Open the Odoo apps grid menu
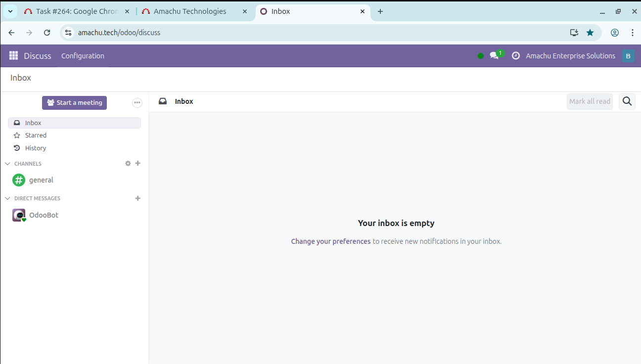The height and width of the screenshot is (364, 641). click(13, 56)
